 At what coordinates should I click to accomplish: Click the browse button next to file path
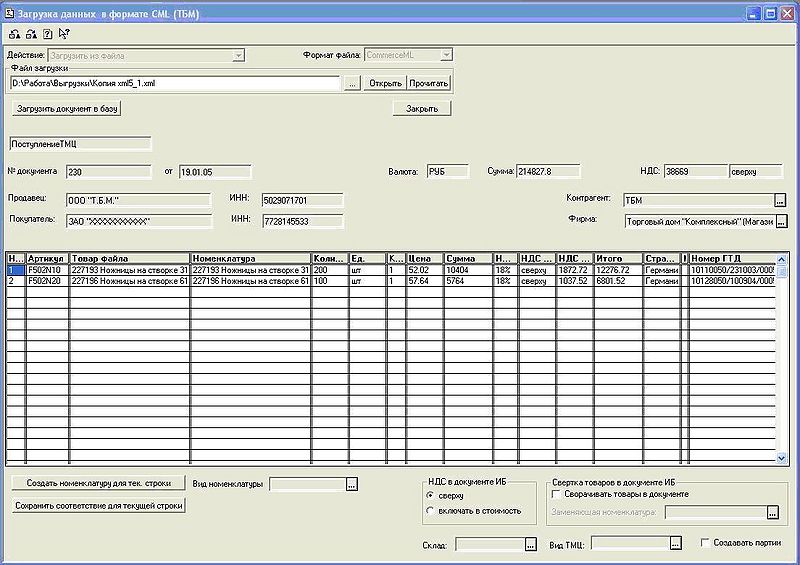click(x=352, y=83)
